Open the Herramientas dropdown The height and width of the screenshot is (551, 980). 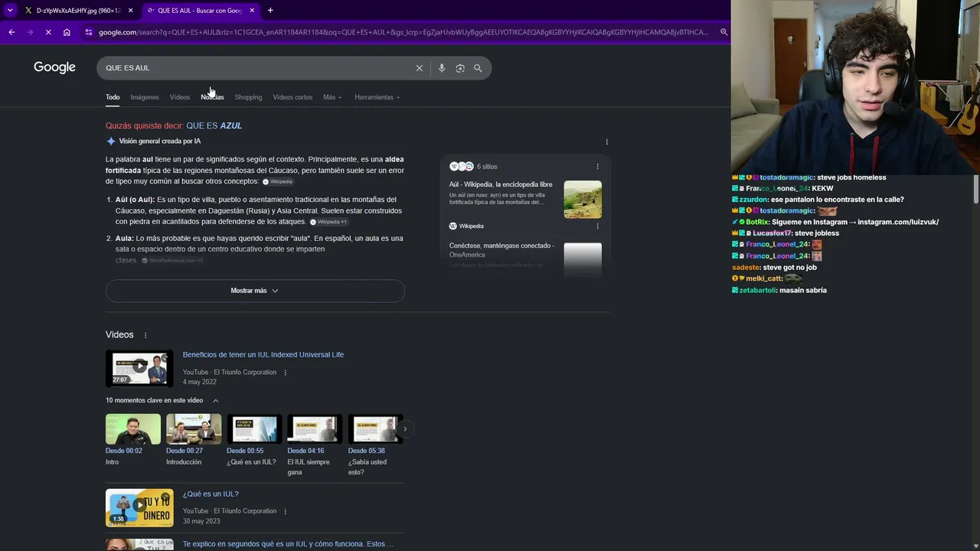click(x=377, y=97)
